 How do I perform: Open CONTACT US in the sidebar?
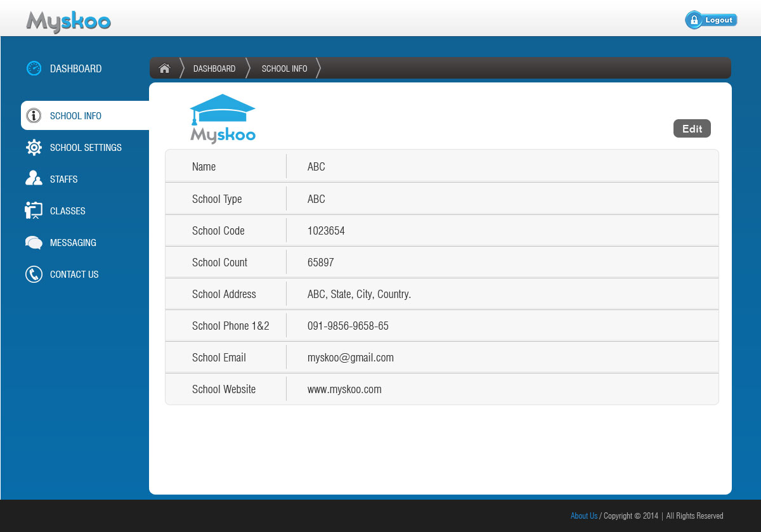(x=74, y=275)
